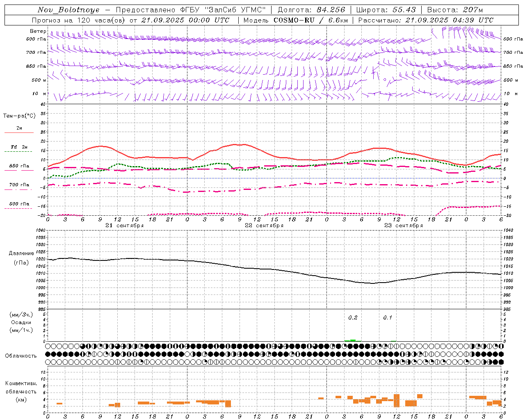Click the Облачность cloud cover label
The width and height of the screenshot is (525, 420).
point(21,356)
